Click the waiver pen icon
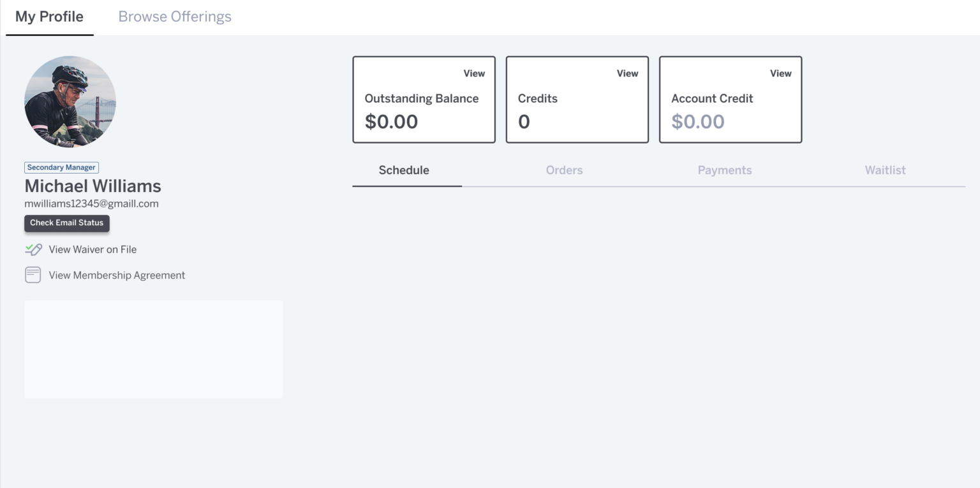The image size is (980, 488). click(x=33, y=249)
